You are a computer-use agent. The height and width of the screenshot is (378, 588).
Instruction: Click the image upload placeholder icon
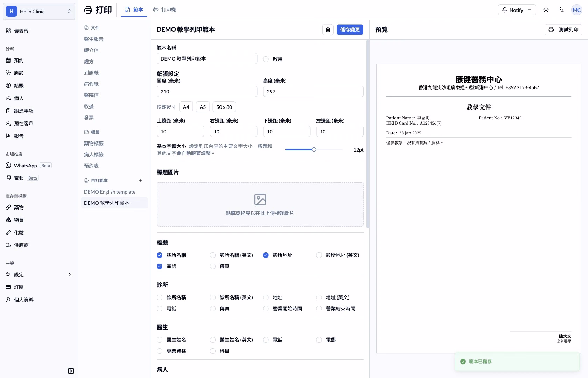click(x=260, y=199)
